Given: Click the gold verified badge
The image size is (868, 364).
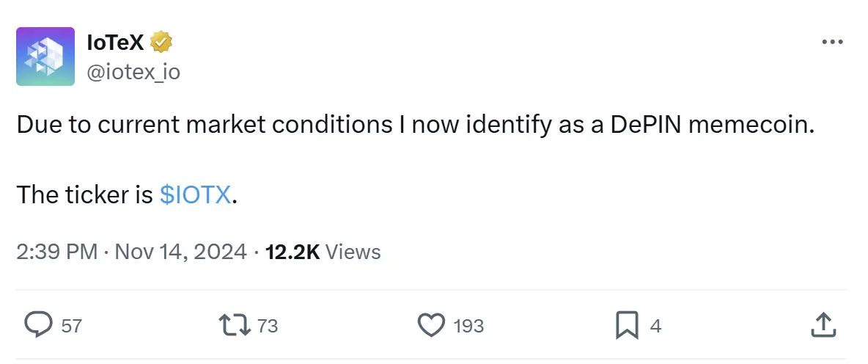Looking at the screenshot, I should pos(161,43).
